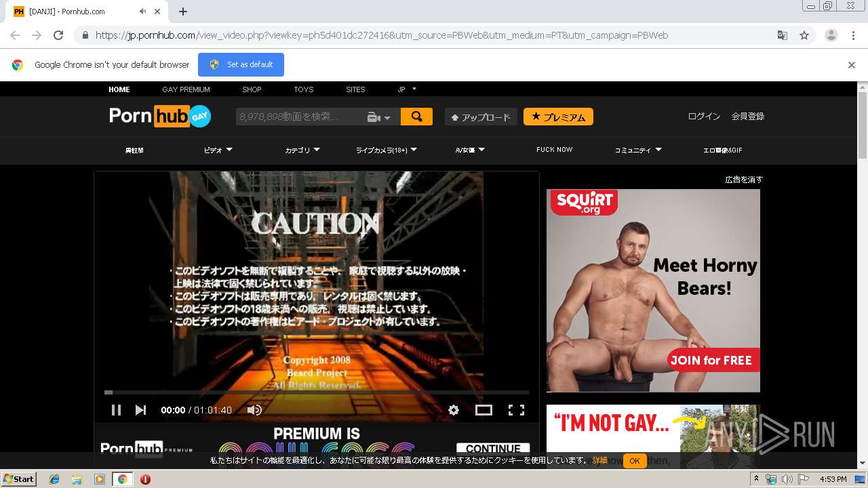868x488 pixels.
Task: Click the orange search magnifier button
Action: click(x=416, y=117)
